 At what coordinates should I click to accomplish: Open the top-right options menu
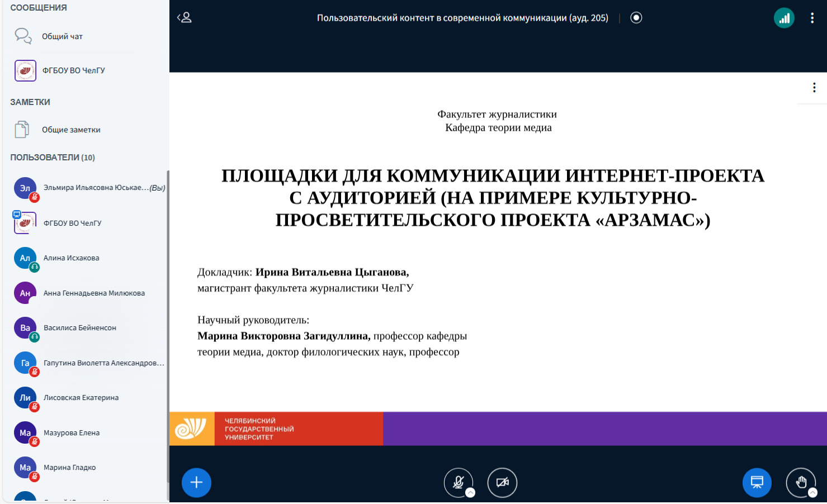point(812,18)
